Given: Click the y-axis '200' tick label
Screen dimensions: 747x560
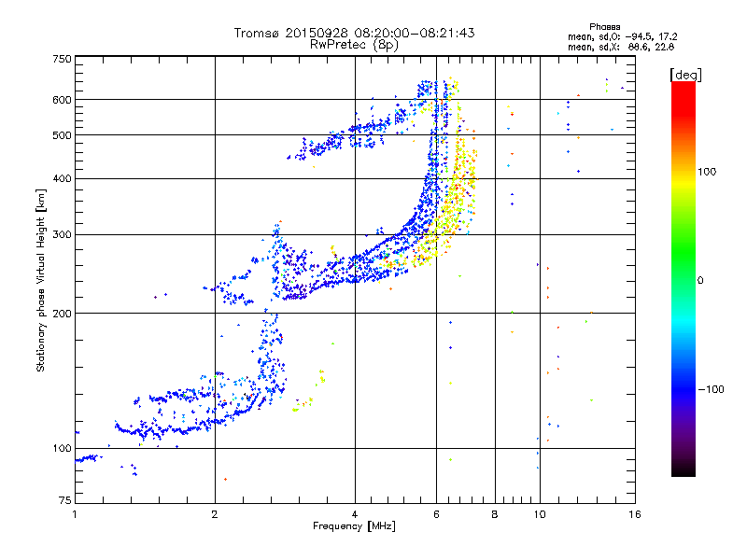Looking at the screenshot, I should tap(62, 314).
